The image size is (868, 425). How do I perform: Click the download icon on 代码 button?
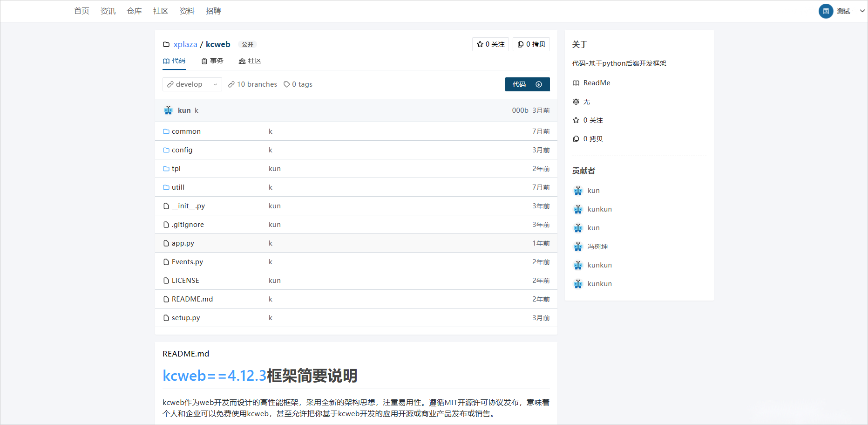(x=539, y=84)
